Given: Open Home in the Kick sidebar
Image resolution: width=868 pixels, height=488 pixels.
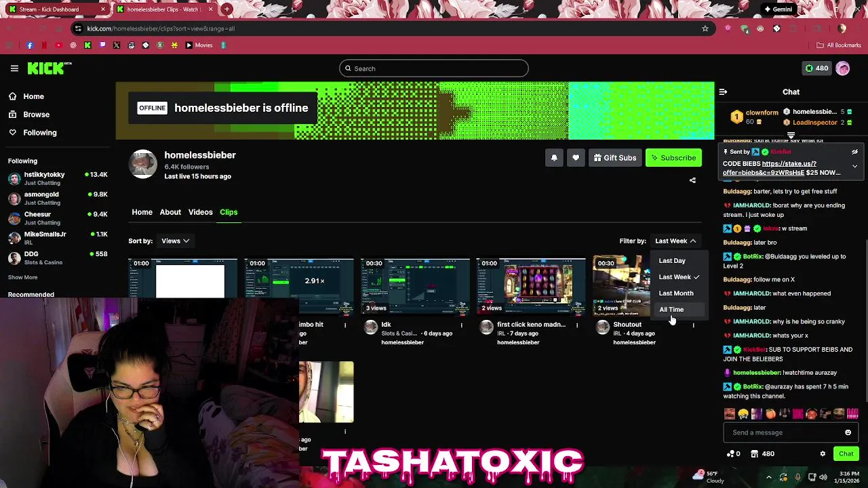Looking at the screenshot, I should pos(33,96).
